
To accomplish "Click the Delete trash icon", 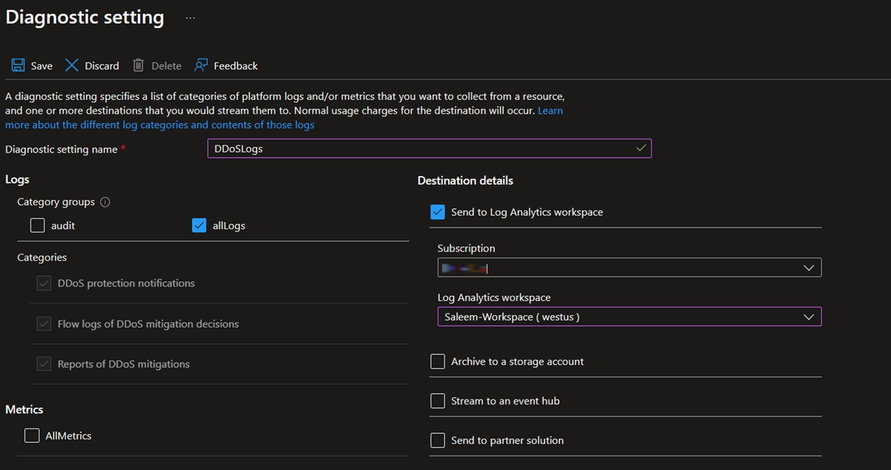I will pos(139,66).
